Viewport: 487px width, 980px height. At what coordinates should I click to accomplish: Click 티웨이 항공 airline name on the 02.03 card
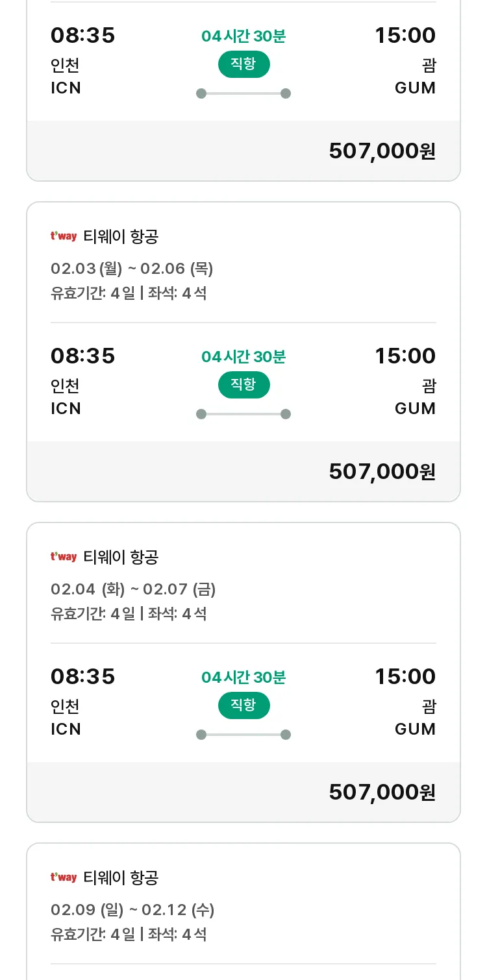[121, 237]
